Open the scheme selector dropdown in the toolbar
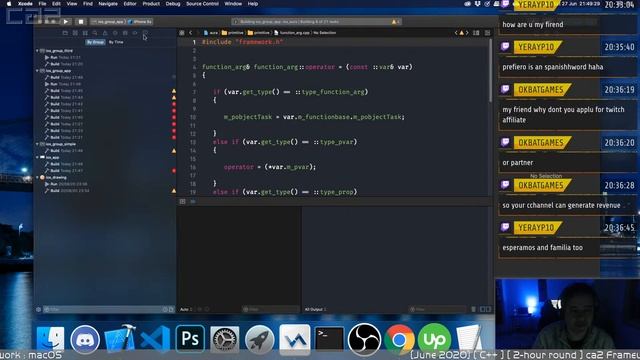This screenshot has width=640, height=360. (x=108, y=22)
